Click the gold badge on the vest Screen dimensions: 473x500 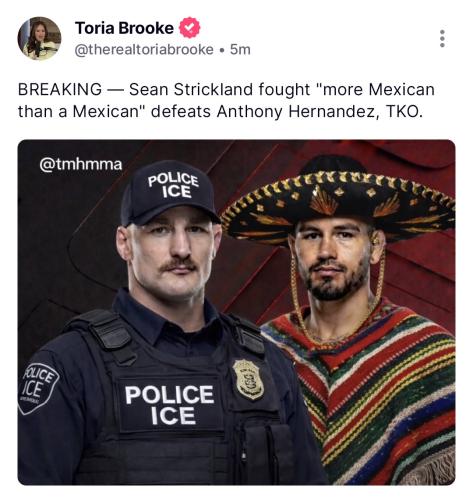[x=248, y=379]
